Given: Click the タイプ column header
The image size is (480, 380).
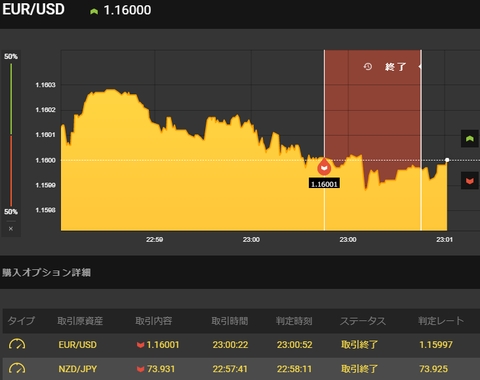Looking at the screenshot, I should 21,321.
